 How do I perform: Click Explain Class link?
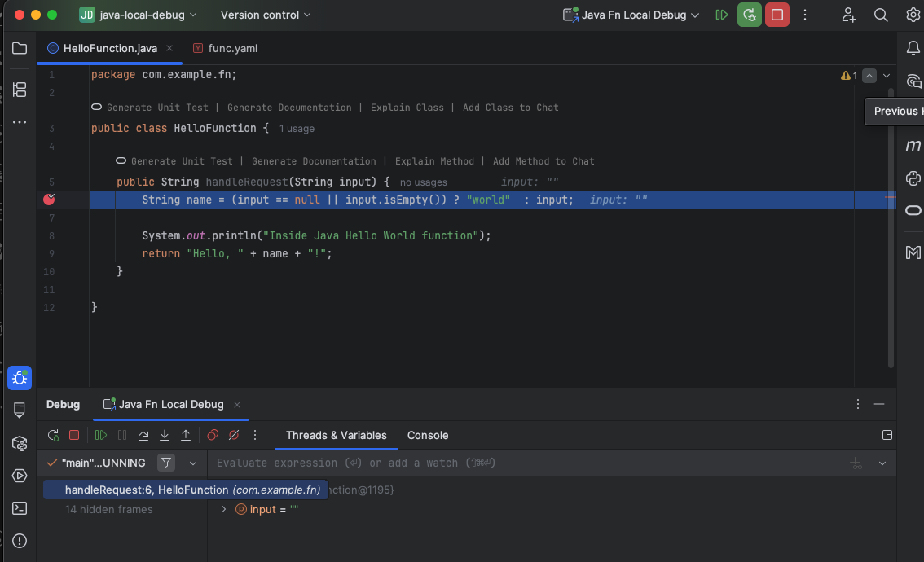tap(407, 108)
